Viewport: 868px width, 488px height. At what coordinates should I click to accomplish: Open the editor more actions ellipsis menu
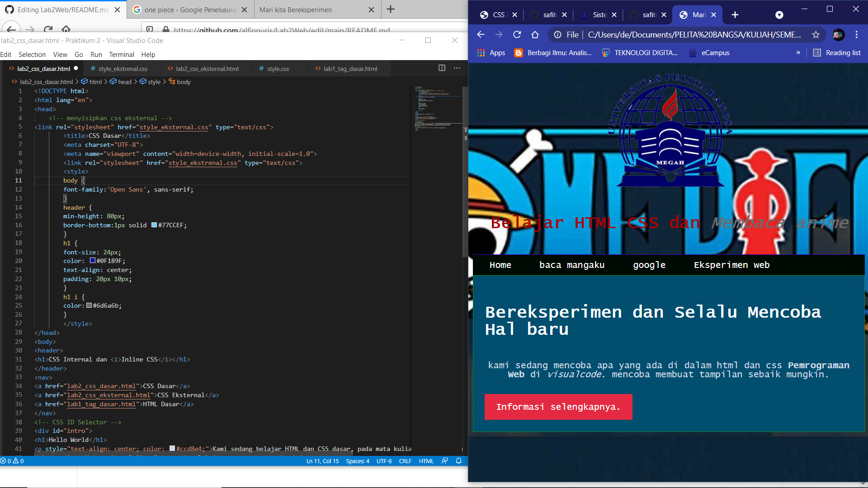(x=456, y=68)
